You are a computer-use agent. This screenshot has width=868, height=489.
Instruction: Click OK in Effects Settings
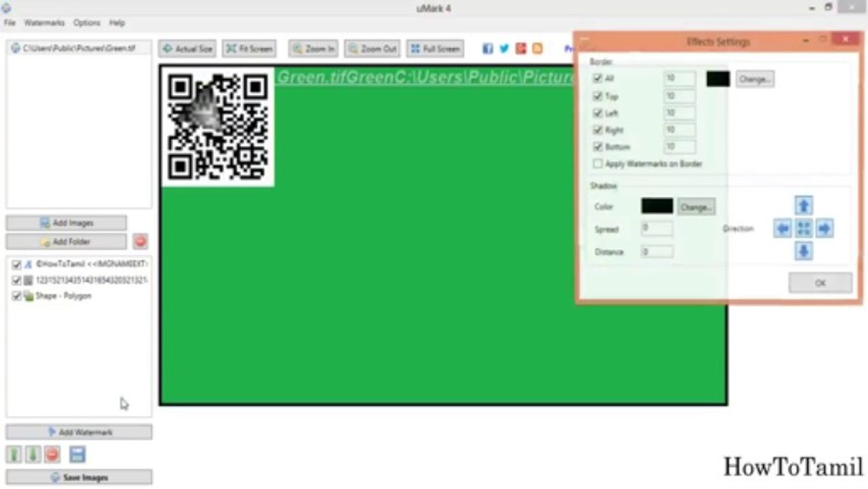coord(820,283)
